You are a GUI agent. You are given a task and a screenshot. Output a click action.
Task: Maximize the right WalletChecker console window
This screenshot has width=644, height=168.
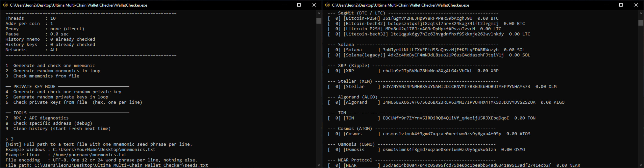pos(621,5)
